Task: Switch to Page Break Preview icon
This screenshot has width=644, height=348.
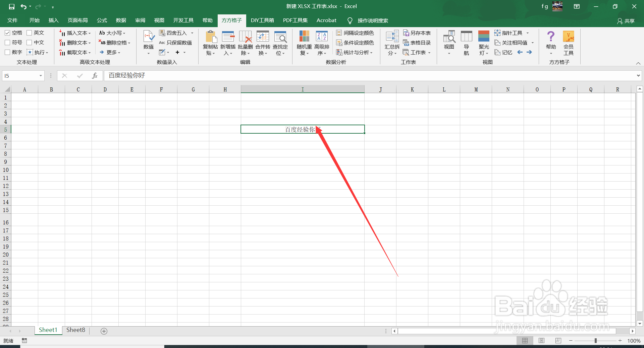Action: tap(558, 341)
